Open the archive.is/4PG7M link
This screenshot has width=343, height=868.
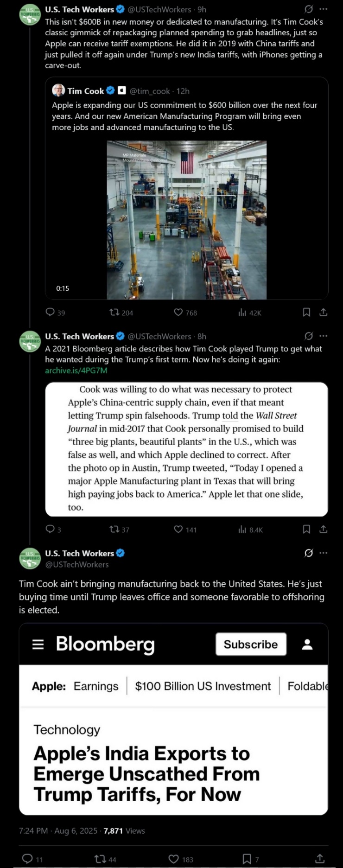point(76,370)
